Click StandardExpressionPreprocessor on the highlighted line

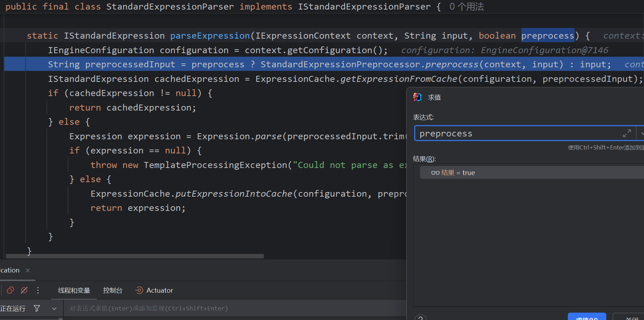point(340,64)
